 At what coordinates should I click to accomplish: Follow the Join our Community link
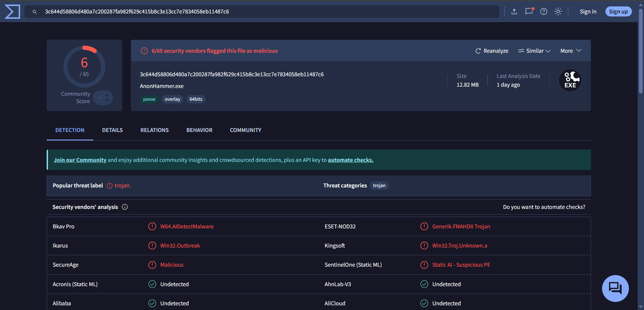[80, 160]
